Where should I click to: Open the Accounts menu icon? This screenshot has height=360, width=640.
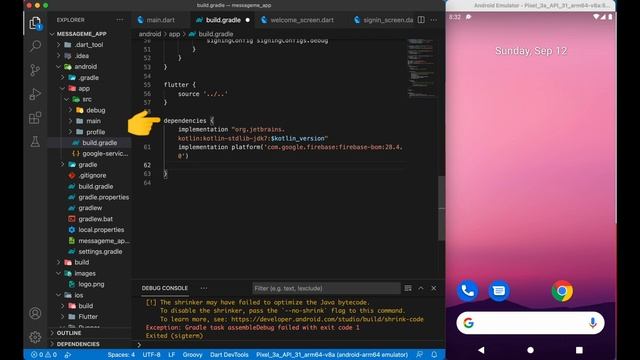click(x=35, y=313)
